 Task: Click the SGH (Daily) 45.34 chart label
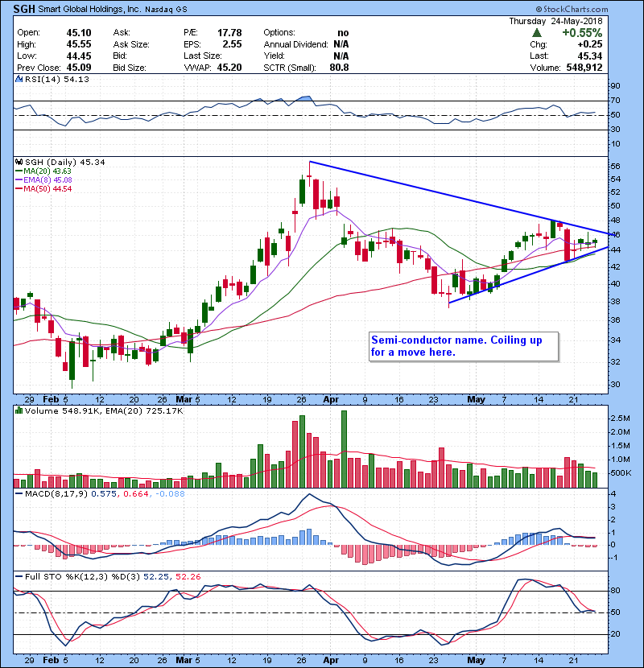tap(64, 162)
